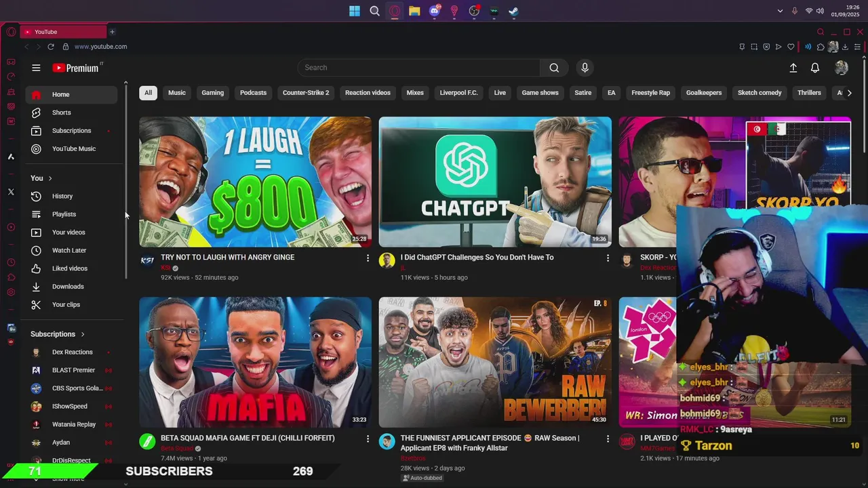Open Your clips in the sidebar

click(x=71, y=304)
